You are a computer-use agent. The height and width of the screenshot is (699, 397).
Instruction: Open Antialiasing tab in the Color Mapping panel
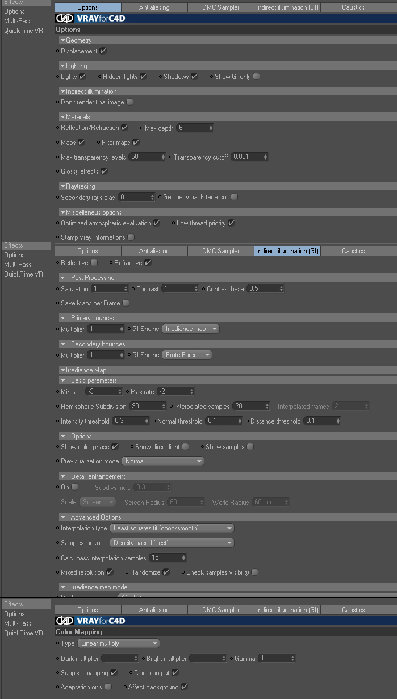154,609
